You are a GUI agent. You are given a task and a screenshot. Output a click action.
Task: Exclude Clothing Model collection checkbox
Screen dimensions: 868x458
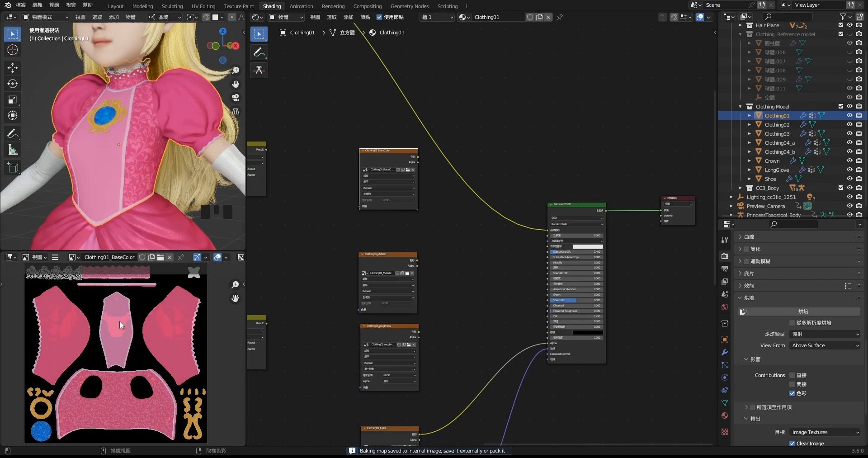point(841,106)
